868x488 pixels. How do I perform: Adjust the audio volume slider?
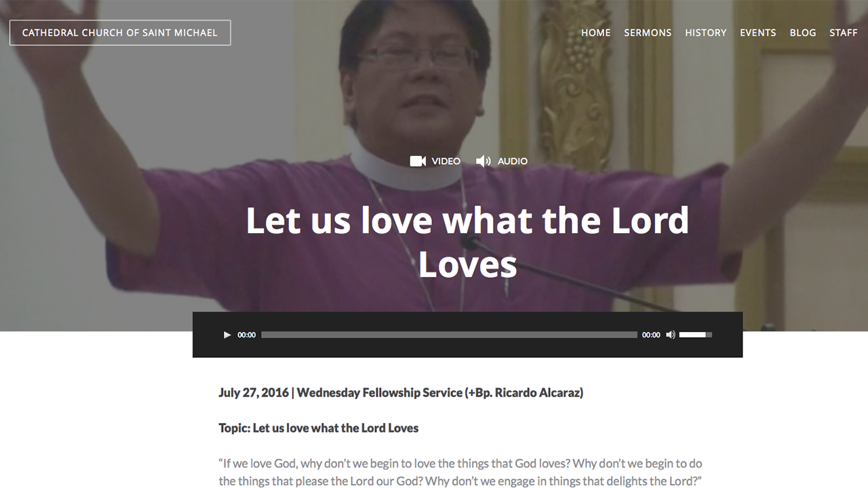tap(696, 335)
